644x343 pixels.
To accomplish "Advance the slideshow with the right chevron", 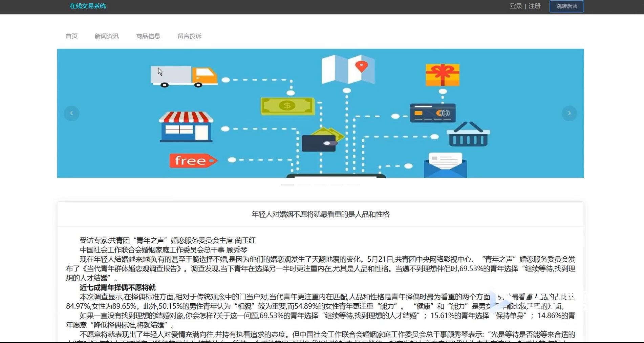I will (570, 113).
